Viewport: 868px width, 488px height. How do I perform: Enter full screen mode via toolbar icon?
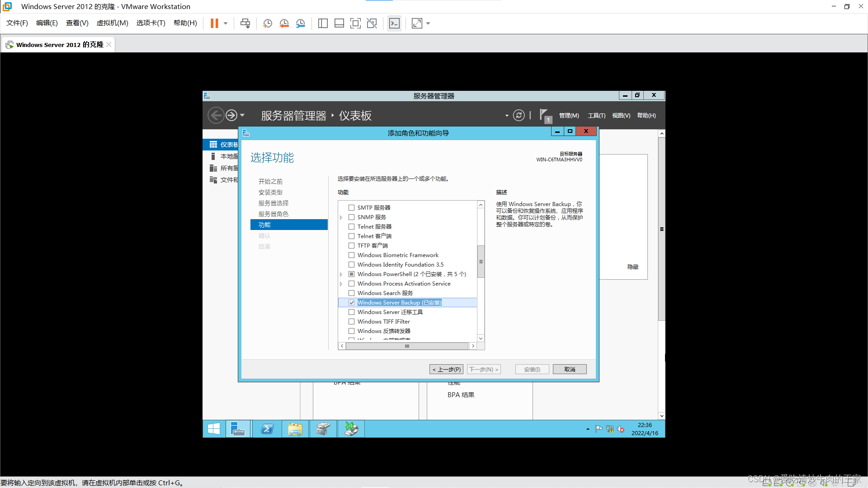417,23
